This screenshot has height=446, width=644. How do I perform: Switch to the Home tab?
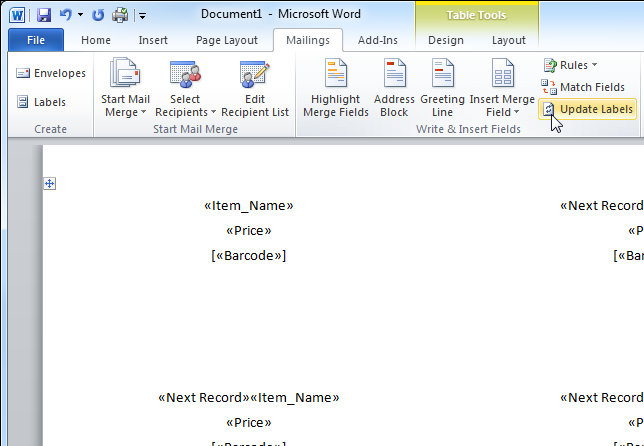coord(96,40)
